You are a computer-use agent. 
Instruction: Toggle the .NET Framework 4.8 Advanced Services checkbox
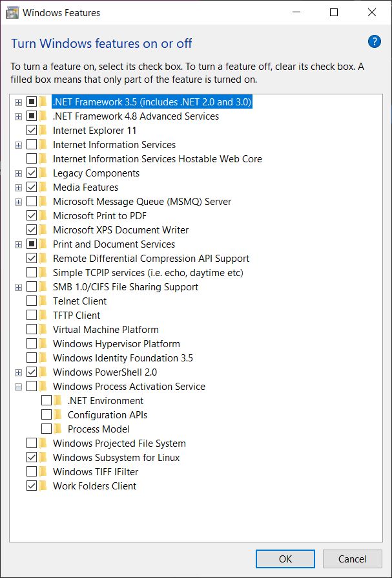(x=32, y=116)
